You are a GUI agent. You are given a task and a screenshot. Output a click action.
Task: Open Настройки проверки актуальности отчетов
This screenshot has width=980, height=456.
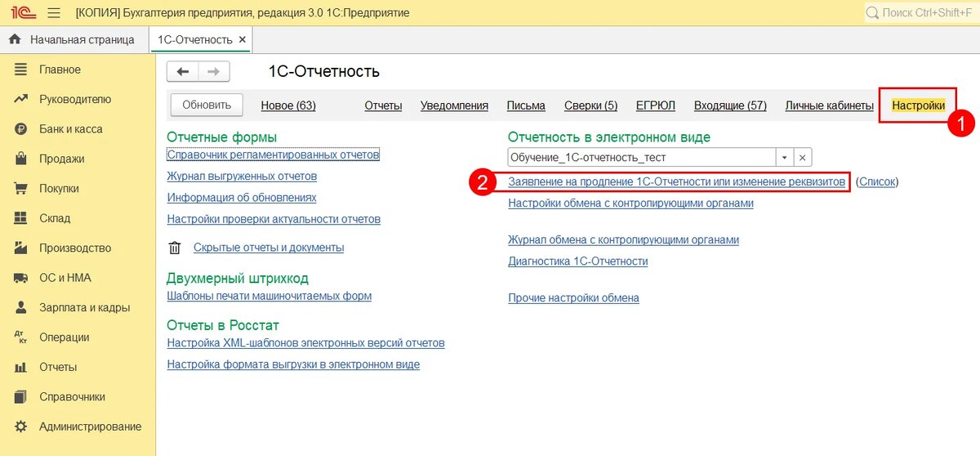[274, 219]
